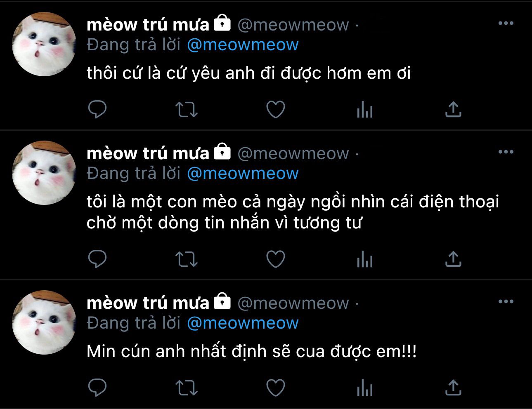Like the "thôi cứ là cứ yêu anh" tweet

(276, 110)
